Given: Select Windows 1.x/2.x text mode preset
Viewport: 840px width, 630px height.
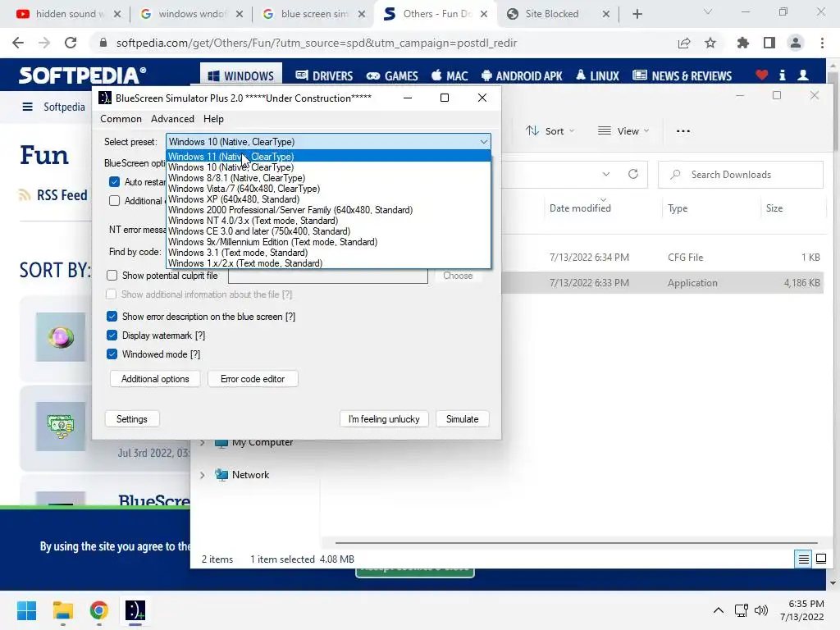Looking at the screenshot, I should tap(328, 263).
